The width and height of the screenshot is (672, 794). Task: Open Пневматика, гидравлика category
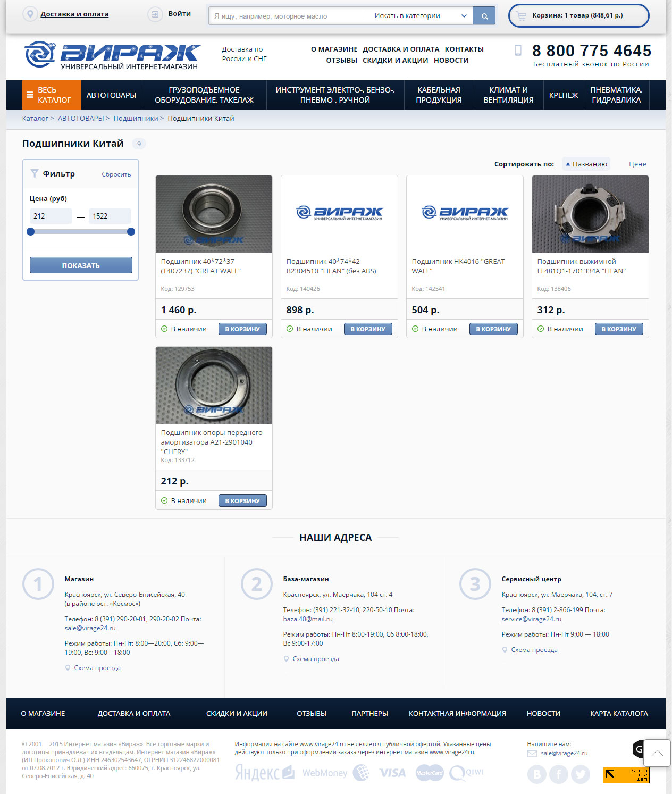click(616, 95)
